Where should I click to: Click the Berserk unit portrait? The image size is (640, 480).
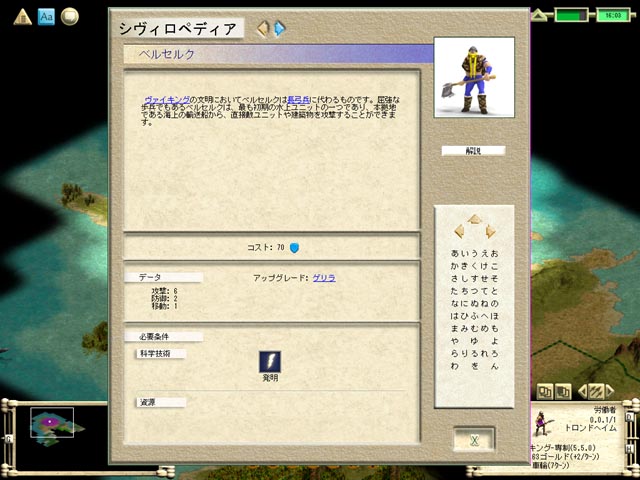point(474,78)
